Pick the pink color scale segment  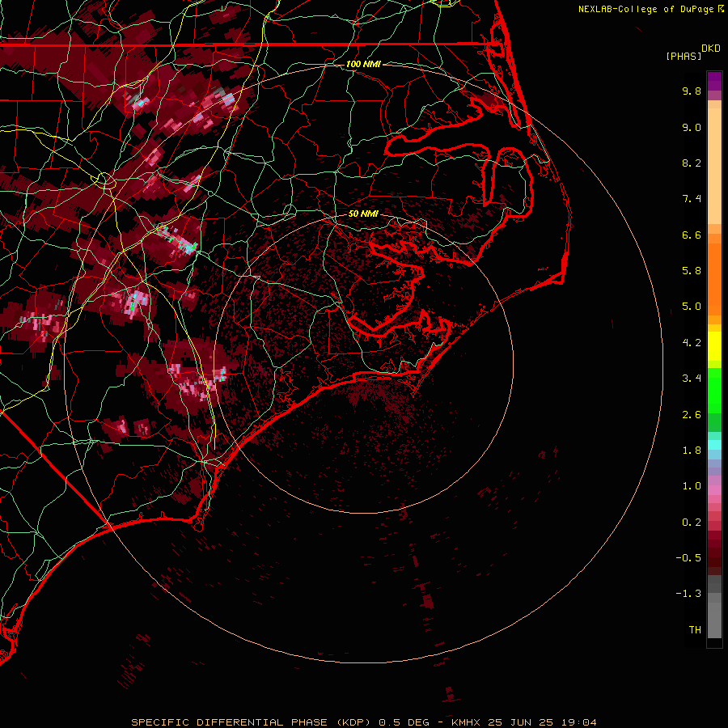click(x=714, y=490)
